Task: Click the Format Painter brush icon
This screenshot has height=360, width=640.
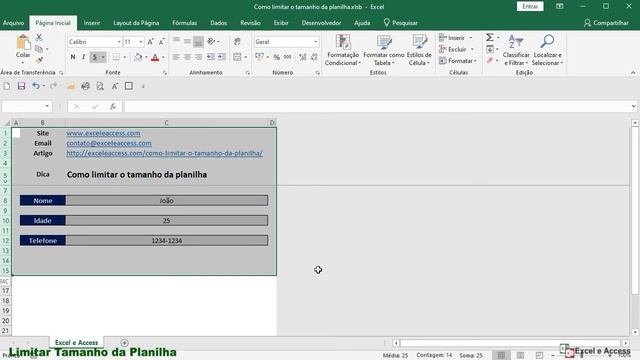Action: tap(39, 60)
